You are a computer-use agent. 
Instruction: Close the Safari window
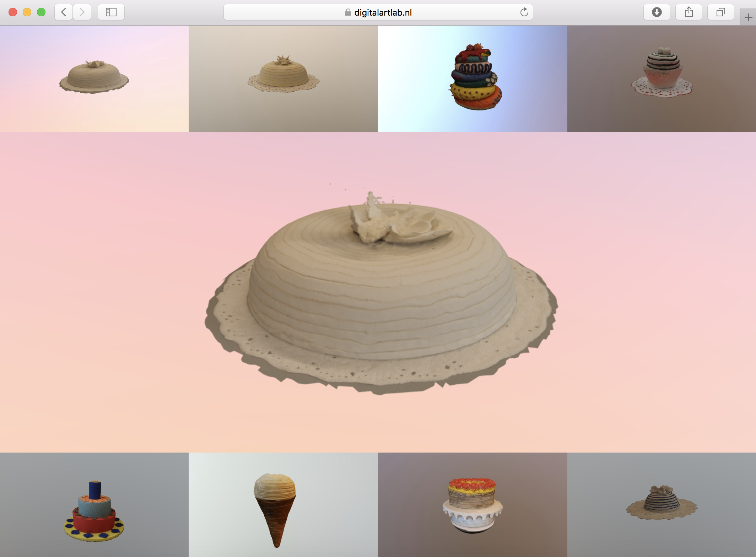click(13, 12)
